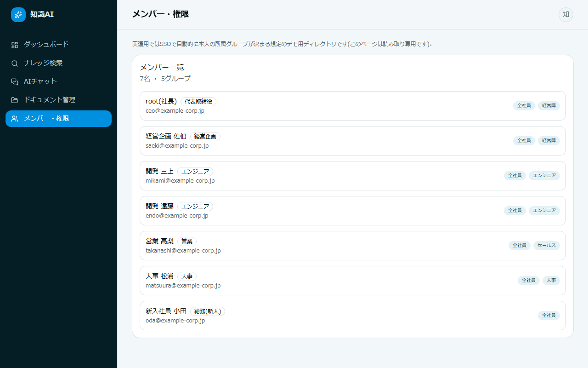
Task: Click 全社員 tag on 三上 row
Action: 515,176
